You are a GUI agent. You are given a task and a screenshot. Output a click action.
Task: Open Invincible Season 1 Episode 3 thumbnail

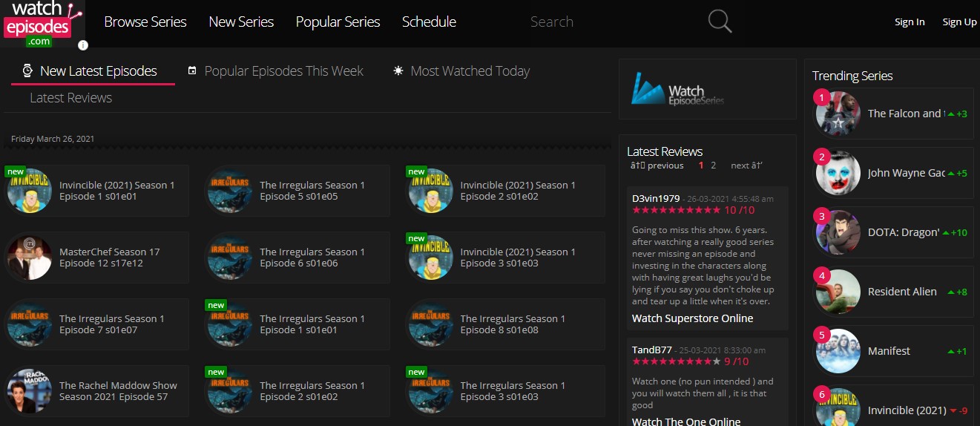[431, 258]
